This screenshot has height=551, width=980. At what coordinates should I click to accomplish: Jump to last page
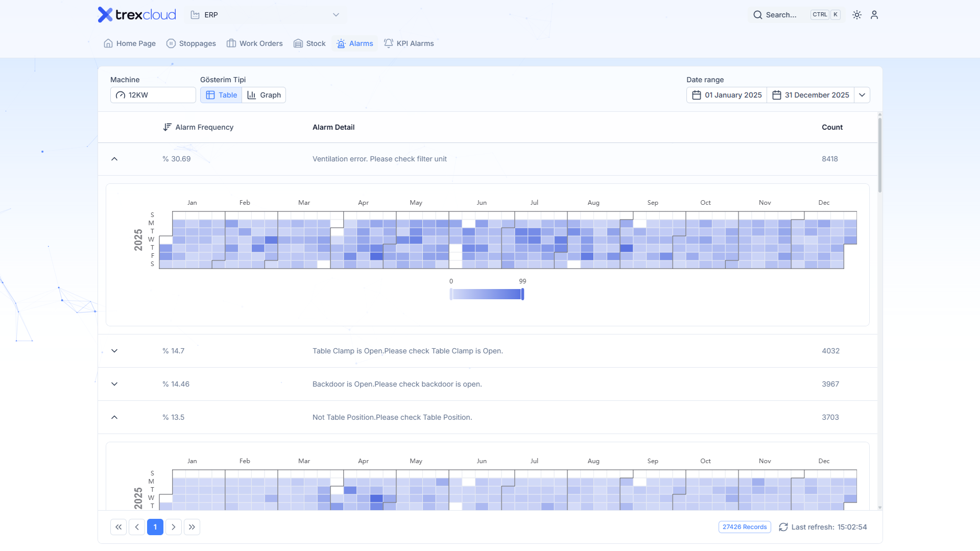coord(192,527)
